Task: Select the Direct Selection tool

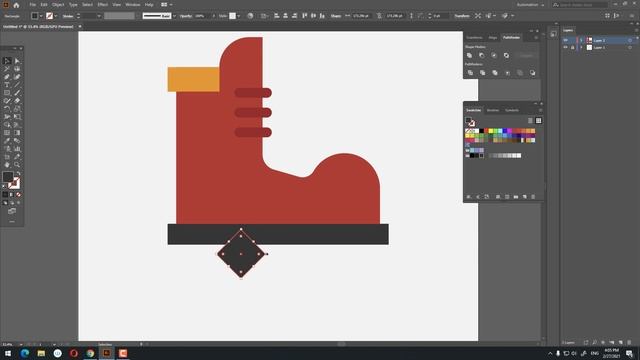Action: click(17, 61)
